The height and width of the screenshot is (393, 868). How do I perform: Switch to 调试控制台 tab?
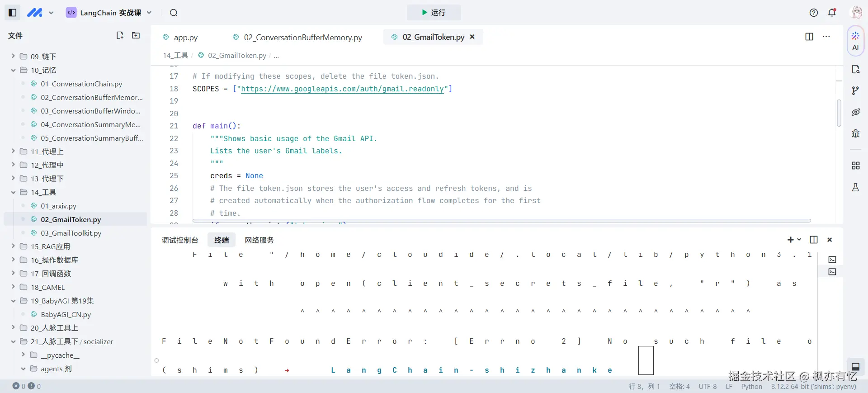click(x=180, y=240)
